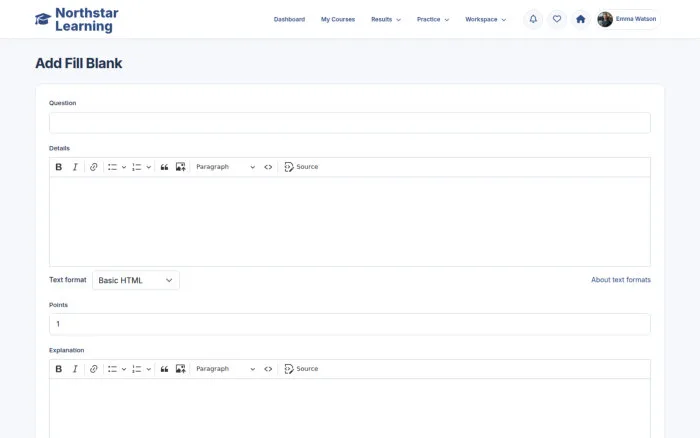The height and width of the screenshot is (438, 700).
Task: Toggle Source view in Details editor
Action: pos(301,167)
